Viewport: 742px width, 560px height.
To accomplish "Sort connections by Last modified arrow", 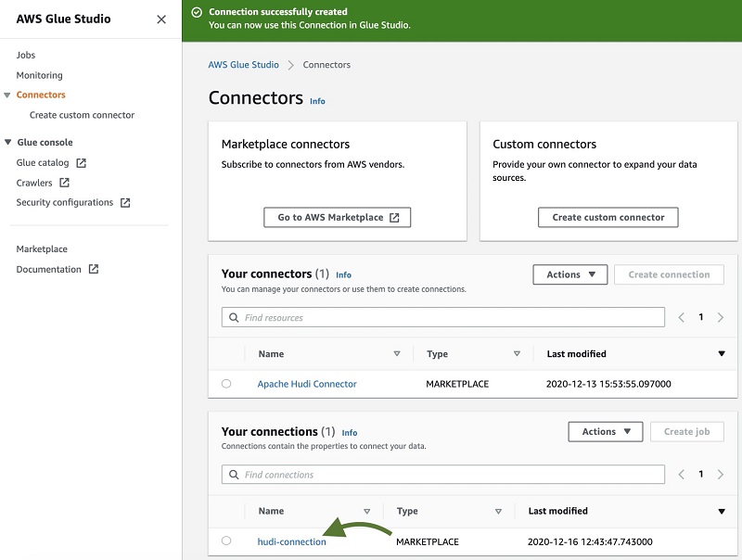I will point(722,511).
